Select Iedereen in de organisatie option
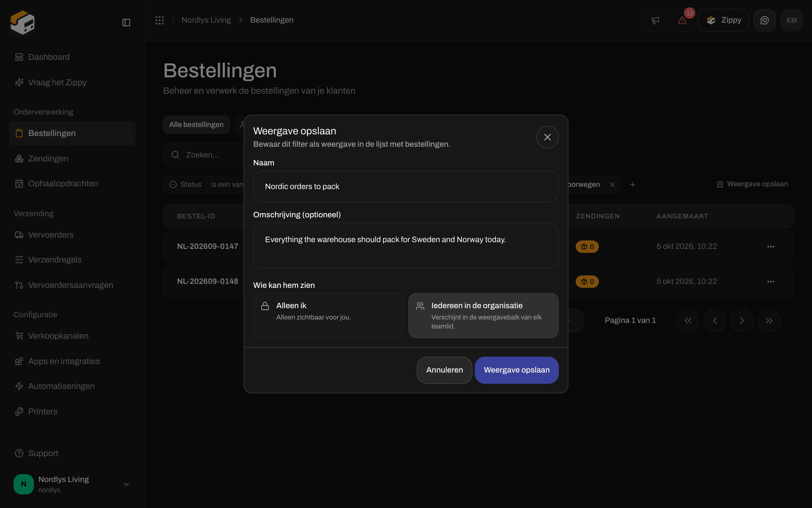 click(483, 315)
